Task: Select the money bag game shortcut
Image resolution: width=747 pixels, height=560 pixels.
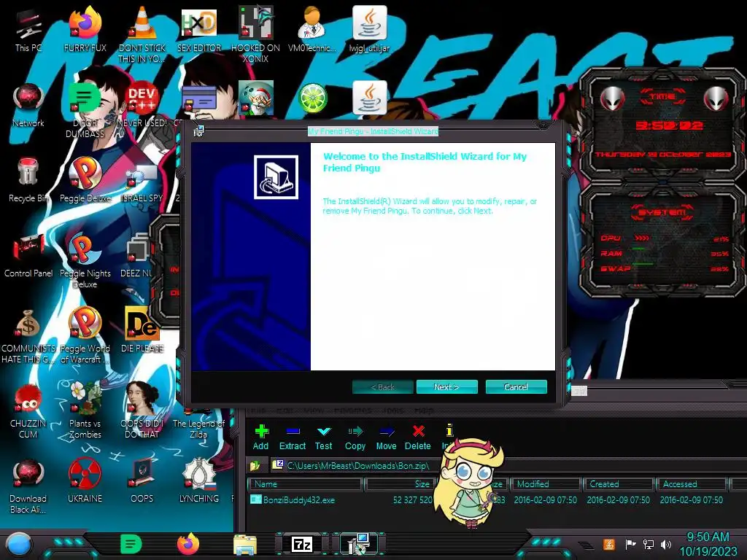Action: coord(28,335)
